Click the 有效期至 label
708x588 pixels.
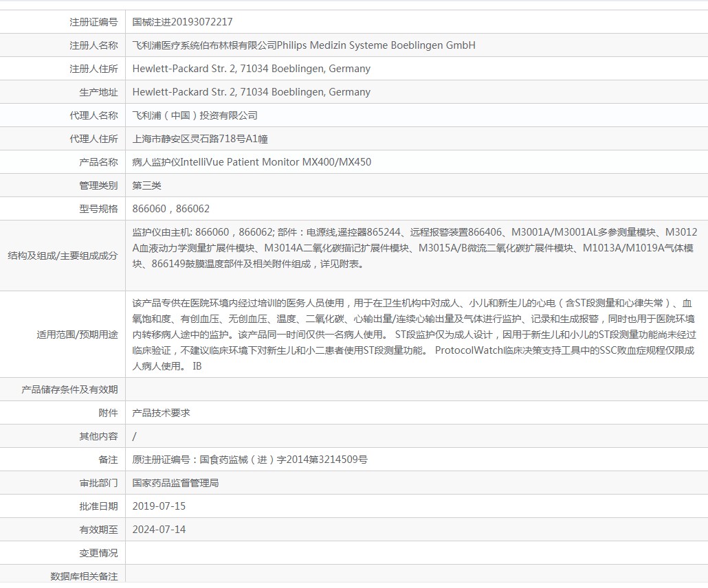(x=98, y=530)
